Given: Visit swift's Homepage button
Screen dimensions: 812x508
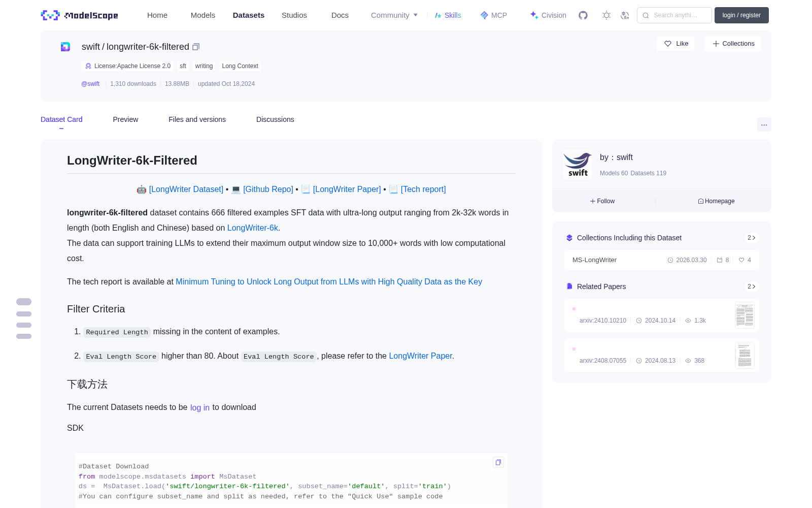Looking at the screenshot, I should pyautogui.click(x=716, y=201).
